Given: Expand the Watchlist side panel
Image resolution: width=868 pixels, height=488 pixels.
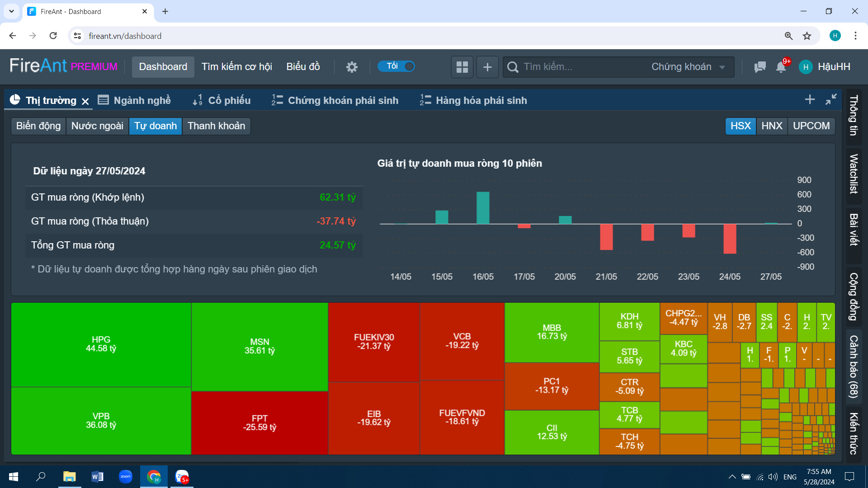Looking at the screenshot, I should coord(854,174).
